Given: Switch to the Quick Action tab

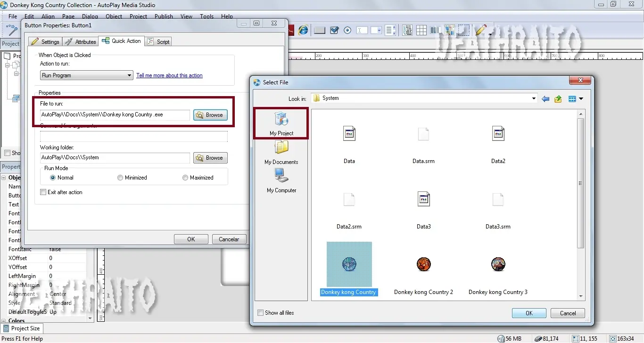Looking at the screenshot, I should [x=121, y=41].
